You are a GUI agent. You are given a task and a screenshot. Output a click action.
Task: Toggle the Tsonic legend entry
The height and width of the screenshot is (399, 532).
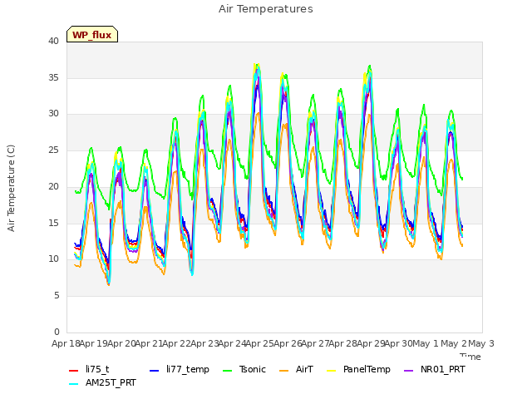click(244, 369)
